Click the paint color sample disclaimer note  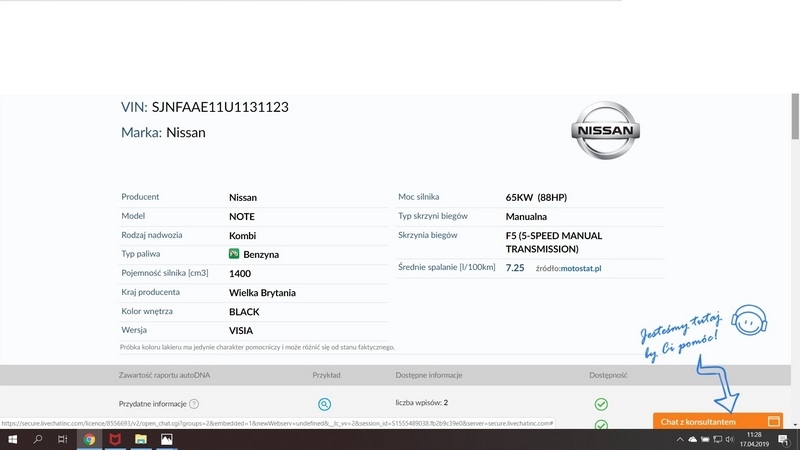(257, 347)
